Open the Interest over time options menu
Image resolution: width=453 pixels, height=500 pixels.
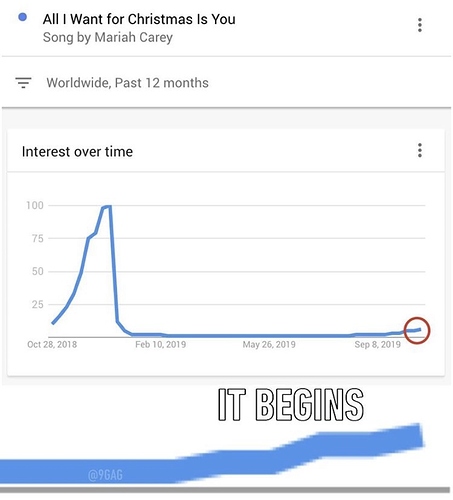click(420, 150)
